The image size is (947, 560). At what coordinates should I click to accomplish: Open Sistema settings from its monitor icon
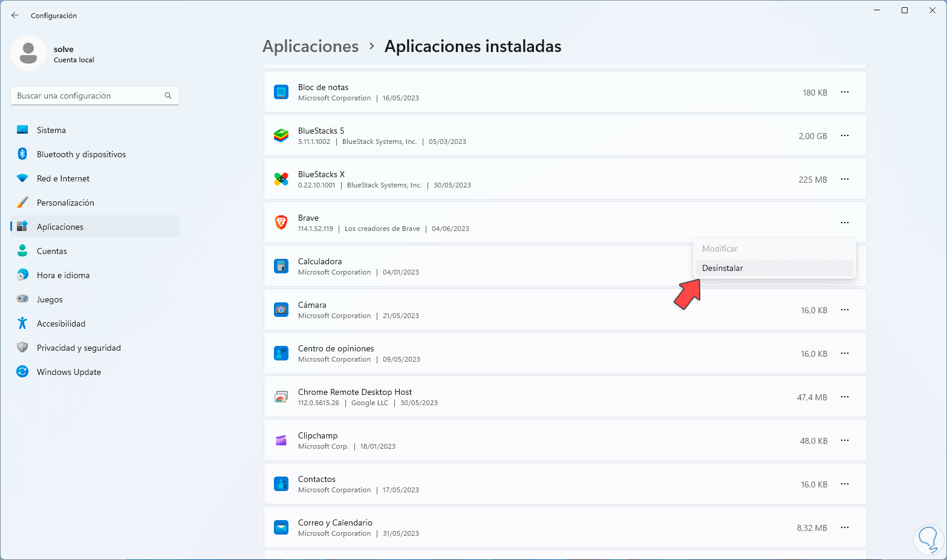click(x=22, y=130)
